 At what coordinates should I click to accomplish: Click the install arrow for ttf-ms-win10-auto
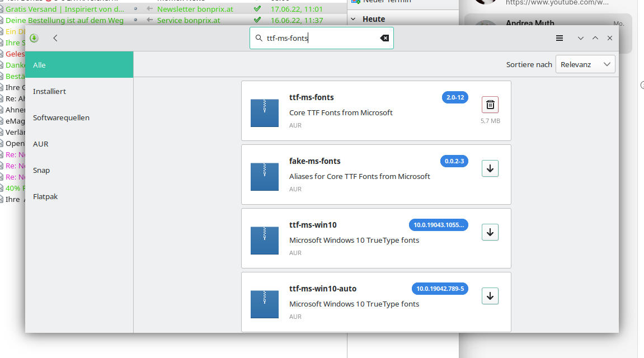pyautogui.click(x=490, y=296)
